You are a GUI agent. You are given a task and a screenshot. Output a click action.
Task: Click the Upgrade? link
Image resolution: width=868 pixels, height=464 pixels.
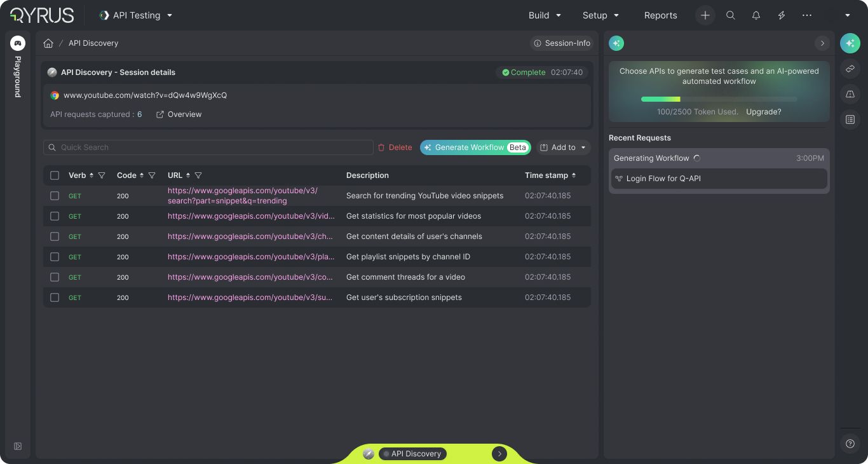(764, 112)
